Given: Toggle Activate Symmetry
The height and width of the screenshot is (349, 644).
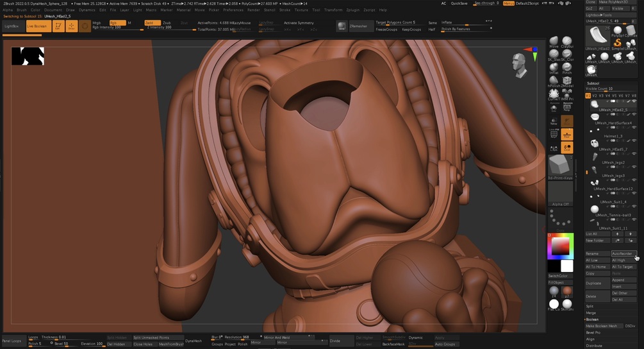Looking at the screenshot, I should click(299, 22).
